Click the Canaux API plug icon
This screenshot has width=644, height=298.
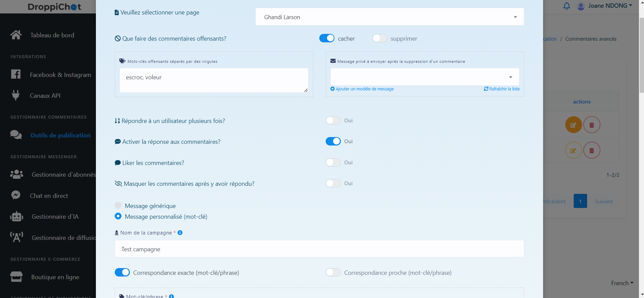[16, 95]
